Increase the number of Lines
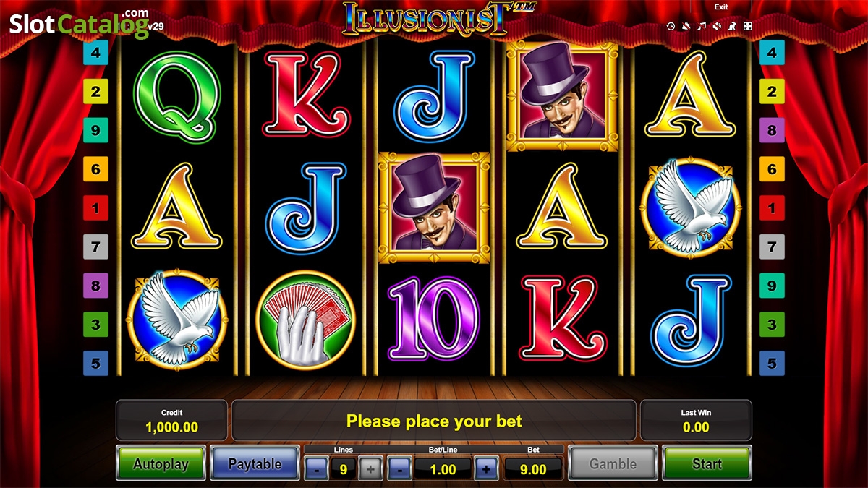 [371, 469]
